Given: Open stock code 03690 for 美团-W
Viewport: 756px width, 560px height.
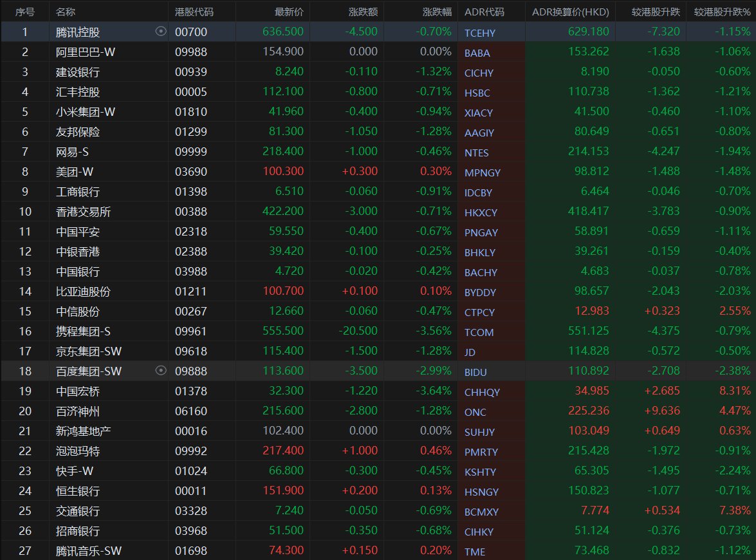Looking at the screenshot, I should pyautogui.click(x=190, y=172).
